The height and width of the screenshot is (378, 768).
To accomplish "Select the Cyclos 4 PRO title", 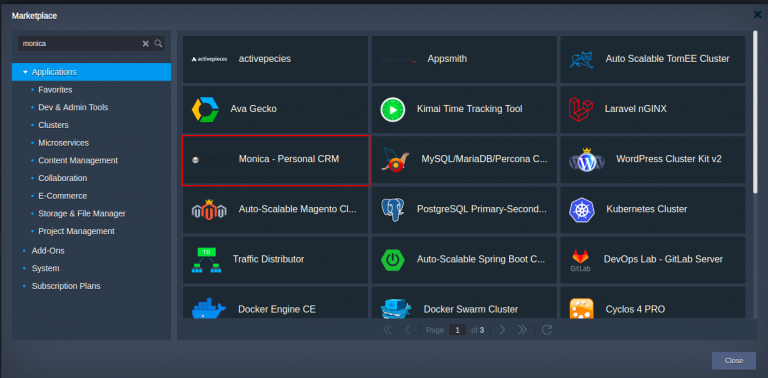I will pyautogui.click(x=635, y=309).
